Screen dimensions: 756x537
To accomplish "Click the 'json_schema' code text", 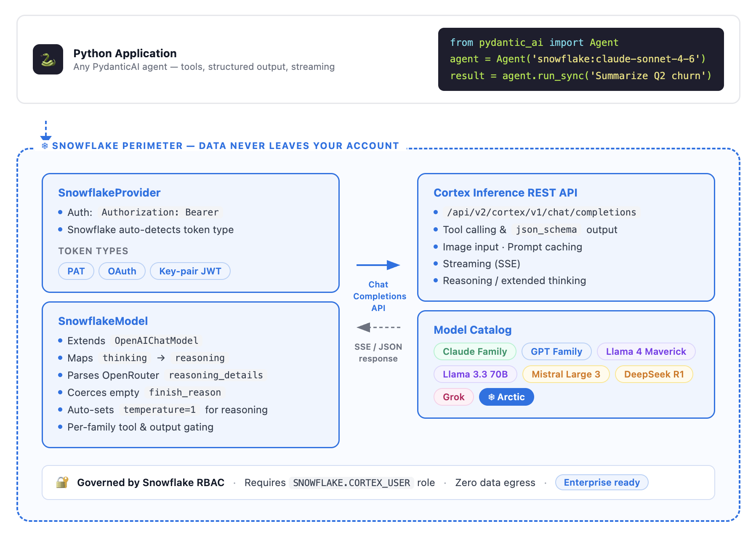I will coord(546,230).
